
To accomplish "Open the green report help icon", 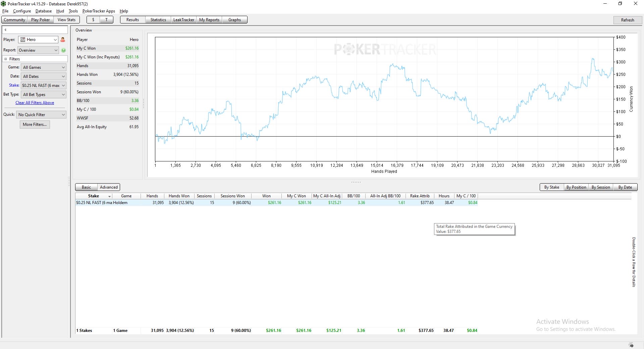I will (64, 50).
